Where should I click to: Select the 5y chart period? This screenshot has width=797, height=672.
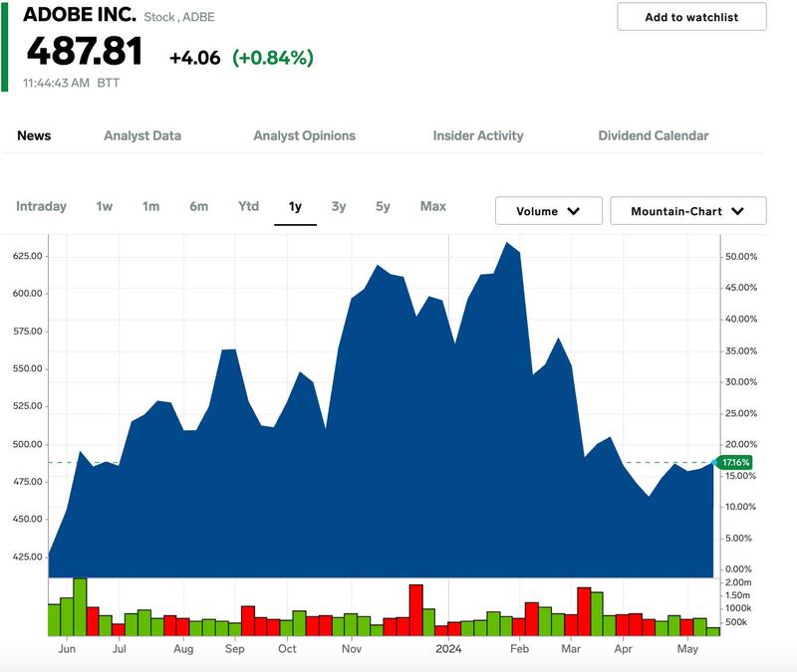click(383, 206)
